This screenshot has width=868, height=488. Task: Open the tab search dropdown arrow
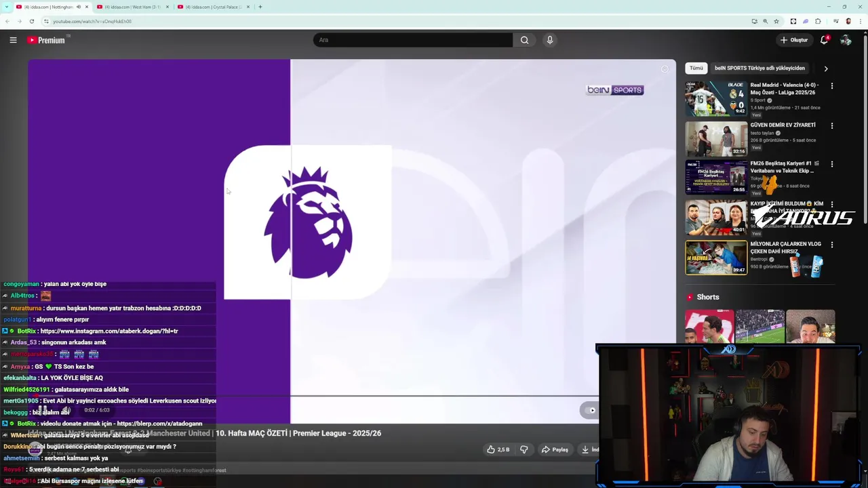pyautogui.click(x=7, y=7)
